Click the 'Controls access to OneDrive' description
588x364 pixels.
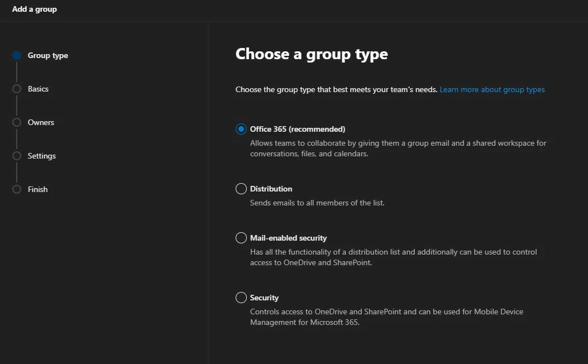pos(386,317)
